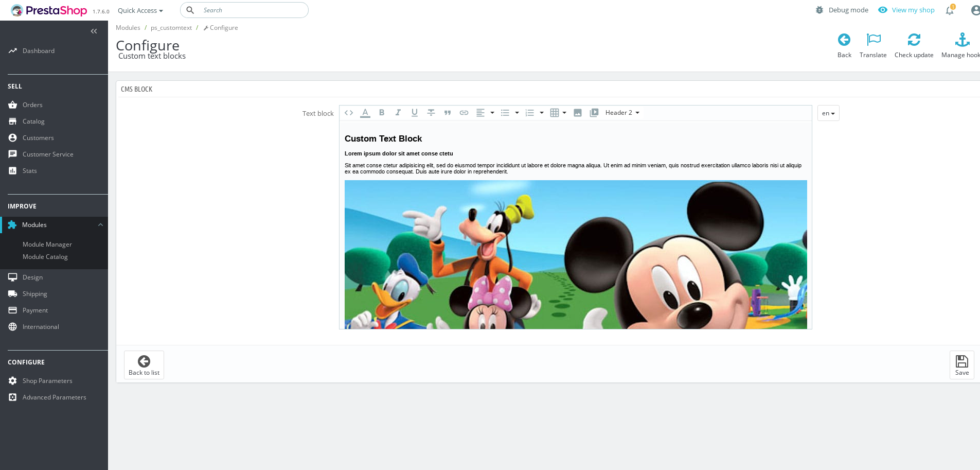Screen dimensions: 980x470
Task: Open Module Catalog
Action: [45, 257]
